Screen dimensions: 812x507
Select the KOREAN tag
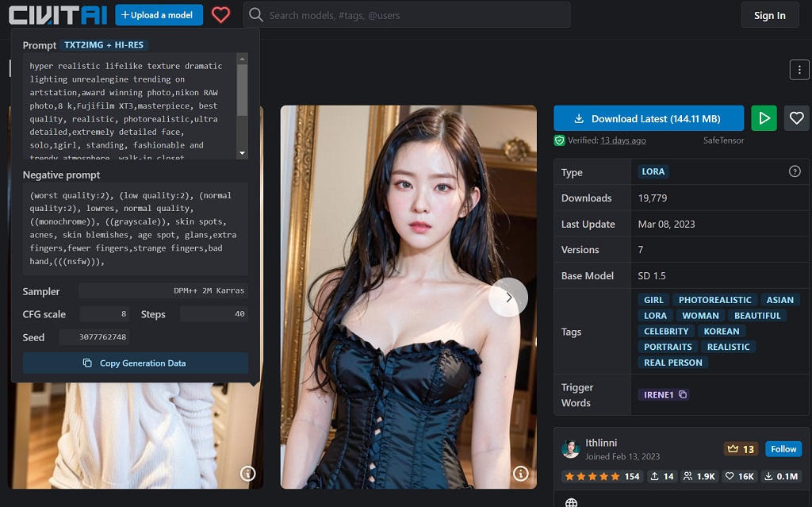[x=721, y=332]
